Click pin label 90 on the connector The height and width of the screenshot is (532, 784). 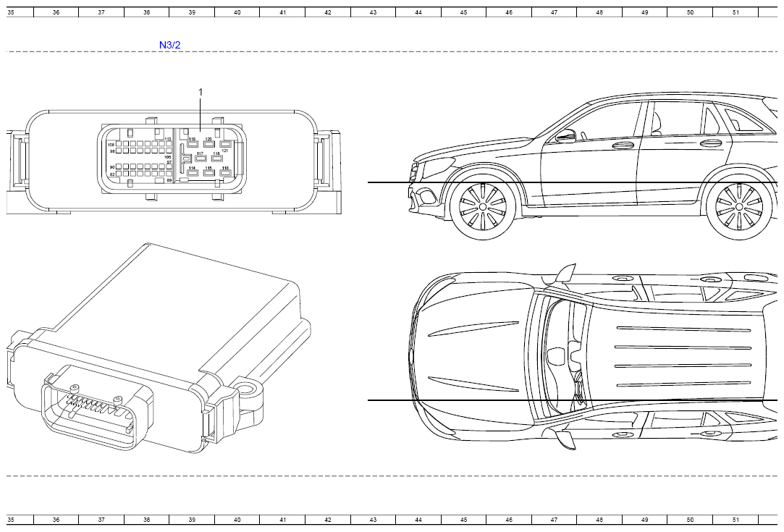112,167
